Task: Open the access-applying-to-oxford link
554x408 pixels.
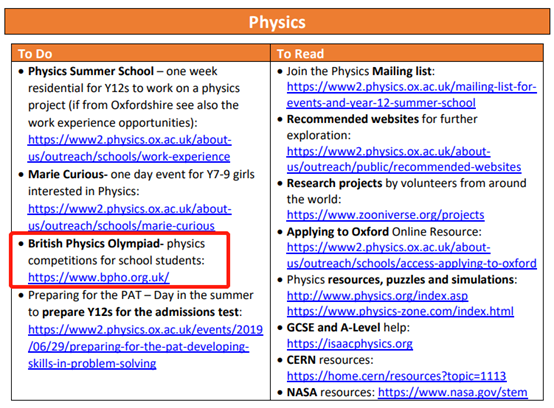Action: 412,255
